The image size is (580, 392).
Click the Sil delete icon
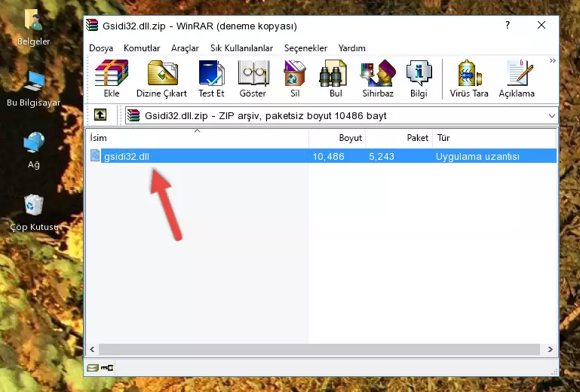coord(295,78)
